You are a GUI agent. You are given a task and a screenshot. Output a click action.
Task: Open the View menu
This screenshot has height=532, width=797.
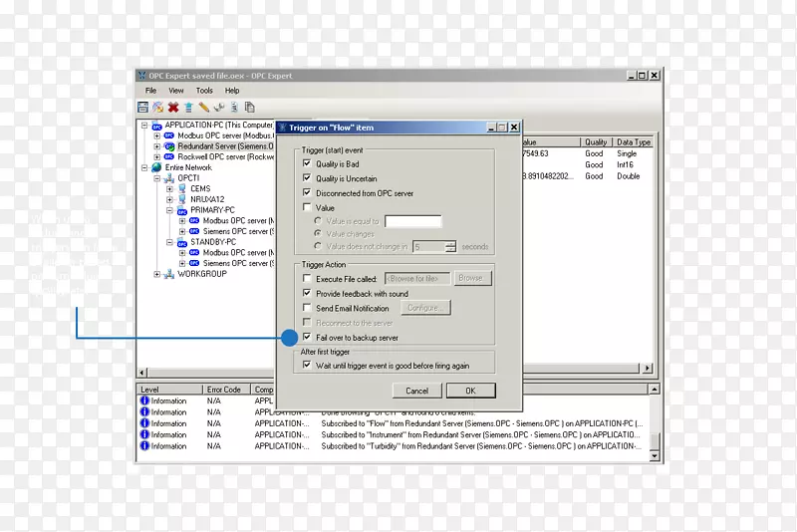point(176,91)
